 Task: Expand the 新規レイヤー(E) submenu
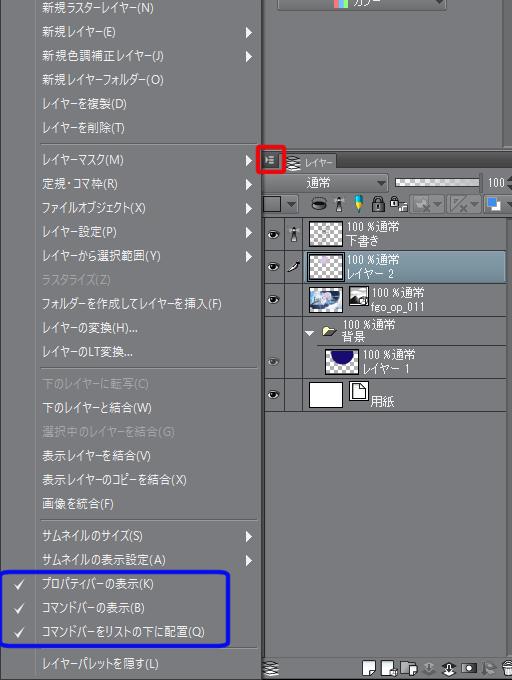click(x=248, y=33)
